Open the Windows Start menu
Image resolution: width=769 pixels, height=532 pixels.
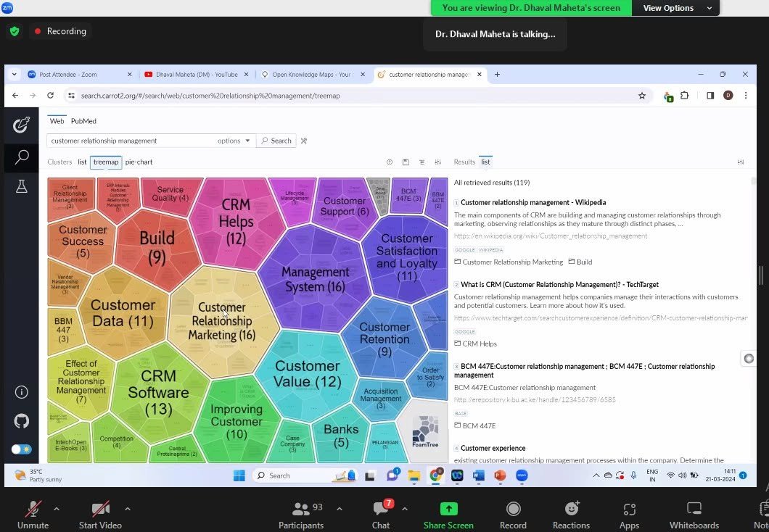coord(239,475)
